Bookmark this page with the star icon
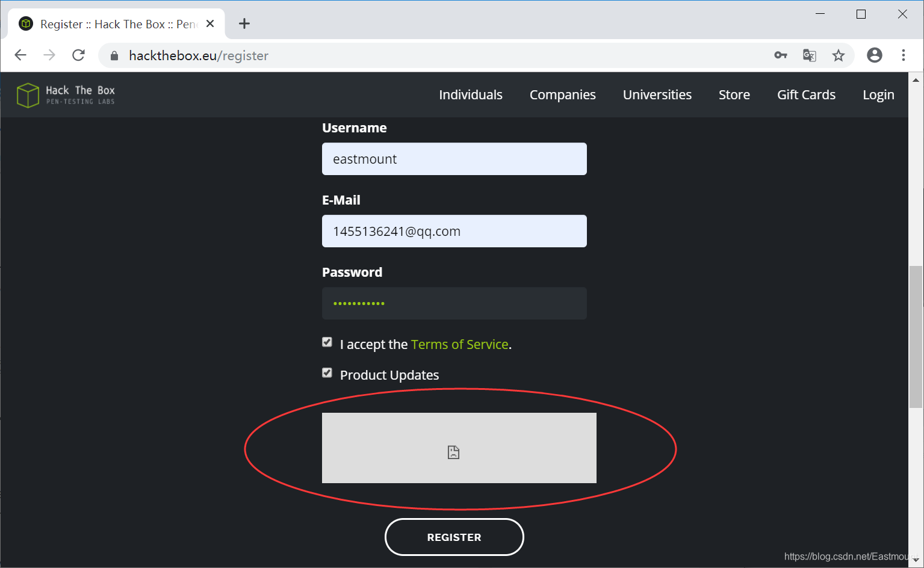Viewport: 924px width, 568px height. (839, 55)
